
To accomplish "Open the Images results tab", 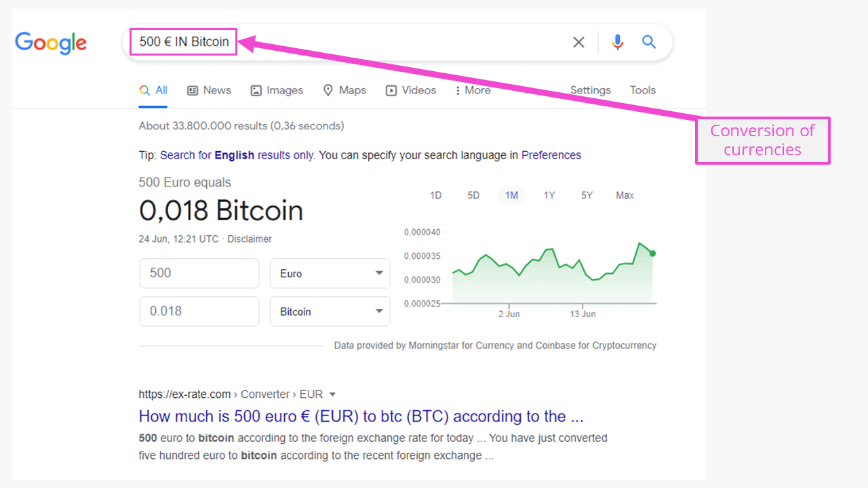I will tap(277, 90).
